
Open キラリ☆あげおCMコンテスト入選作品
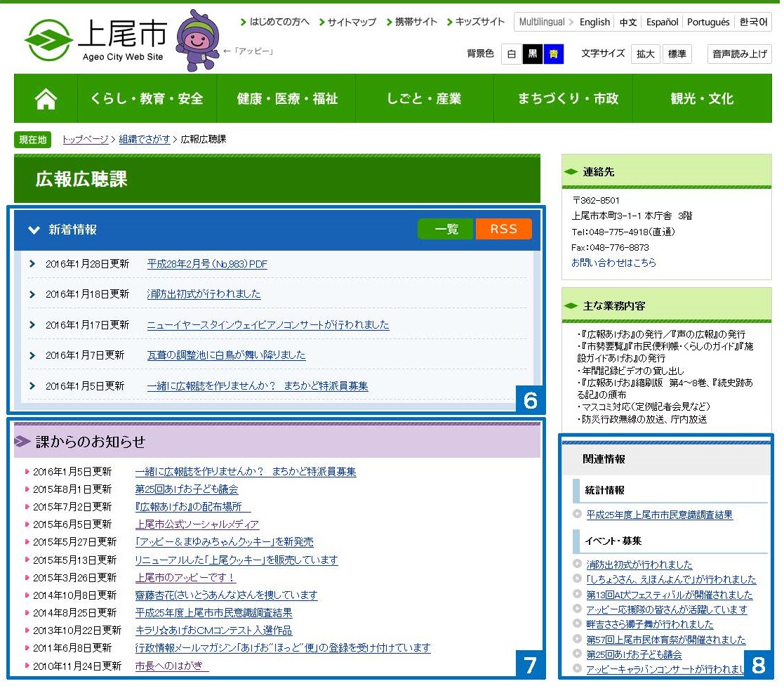(213, 631)
